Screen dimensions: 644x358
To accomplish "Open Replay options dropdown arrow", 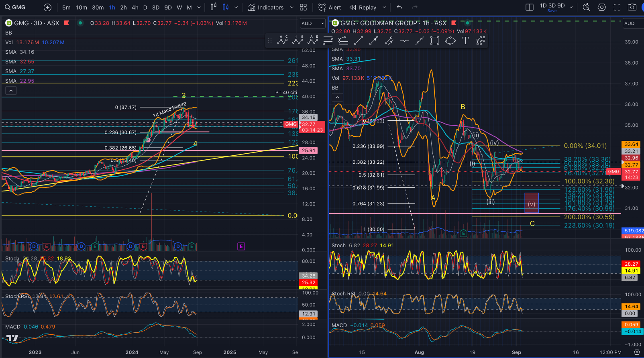I will [384, 7].
